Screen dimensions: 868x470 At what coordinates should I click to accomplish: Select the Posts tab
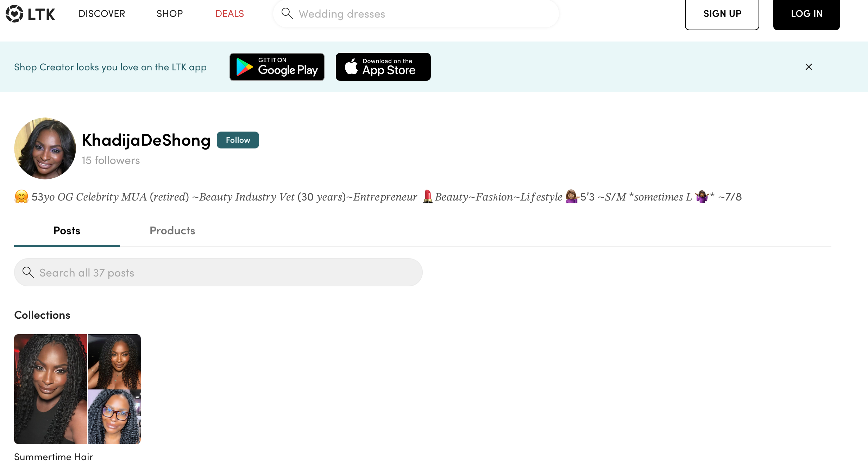point(67,231)
